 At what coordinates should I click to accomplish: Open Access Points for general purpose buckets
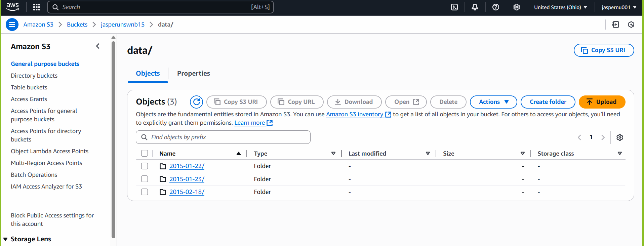[44, 115]
